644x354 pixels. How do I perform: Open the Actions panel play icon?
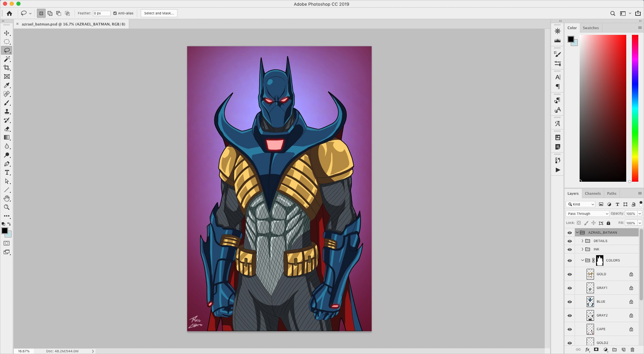pos(557,170)
